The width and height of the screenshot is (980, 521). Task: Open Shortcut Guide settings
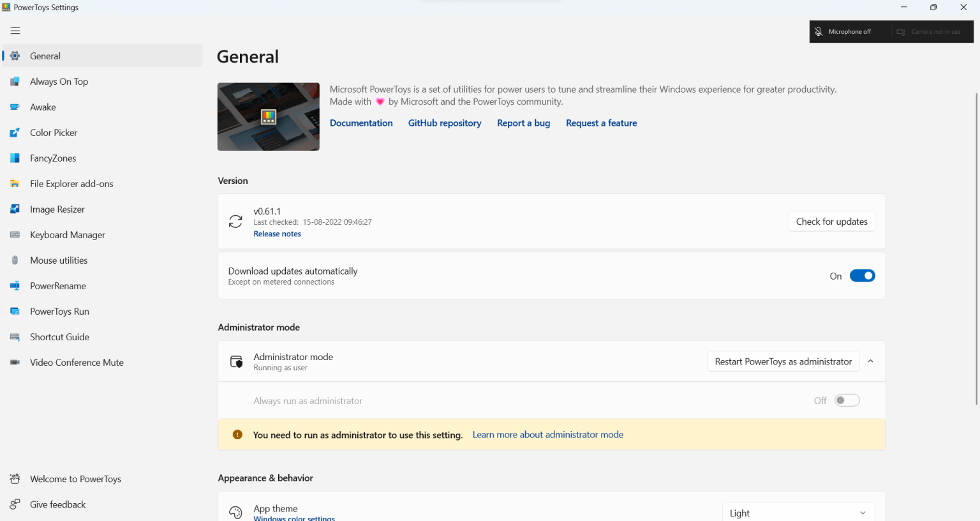click(102, 337)
